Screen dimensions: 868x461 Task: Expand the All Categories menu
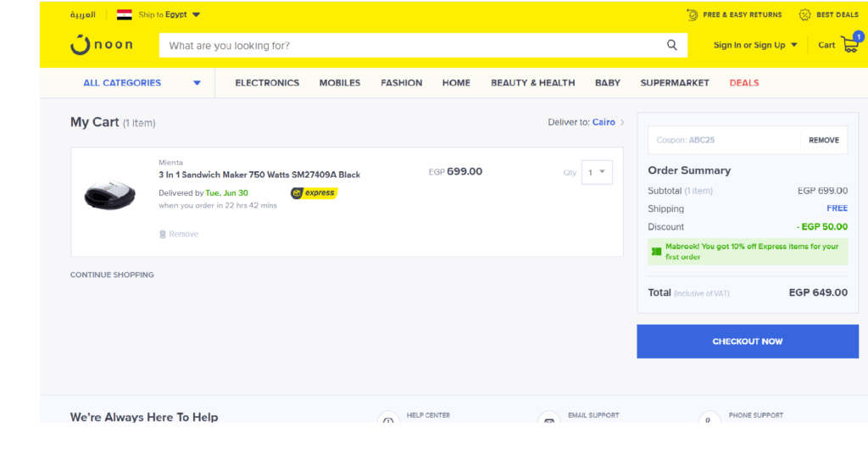(x=142, y=83)
